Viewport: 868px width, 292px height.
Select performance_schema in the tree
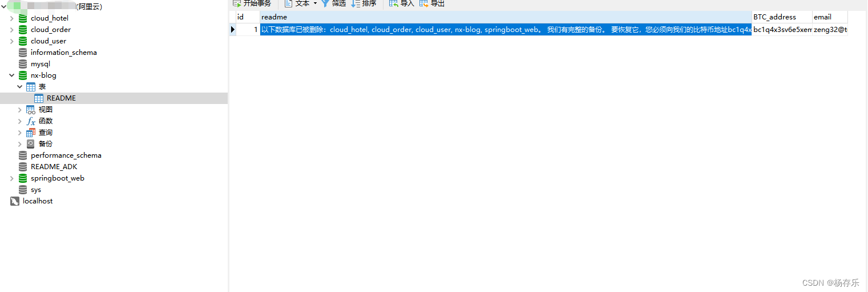click(x=66, y=155)
